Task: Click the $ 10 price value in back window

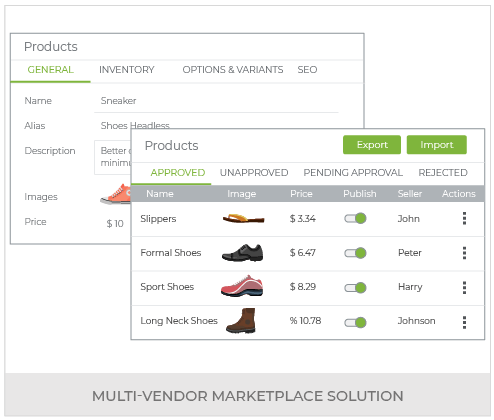Action: tap(115, 223)
